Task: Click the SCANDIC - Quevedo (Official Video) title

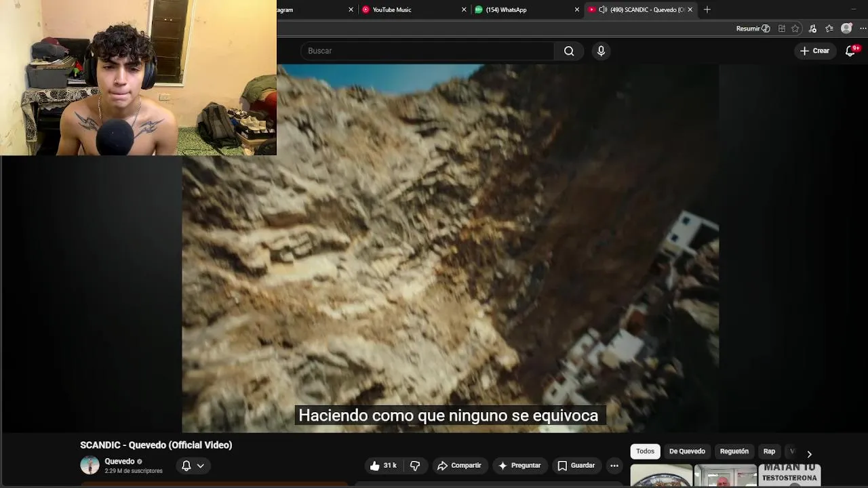Action: 156,445
